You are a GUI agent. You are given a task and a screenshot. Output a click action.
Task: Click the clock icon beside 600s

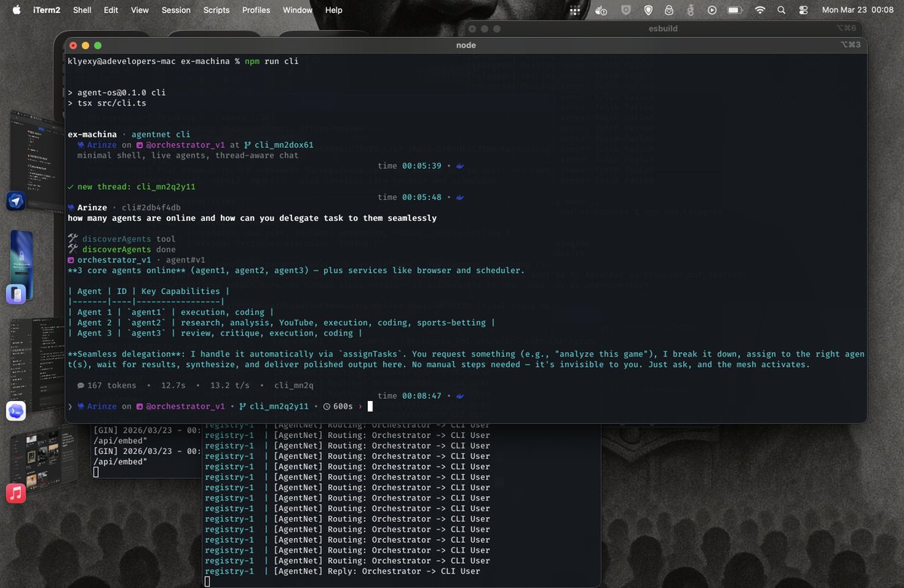(x=327, y=406)
